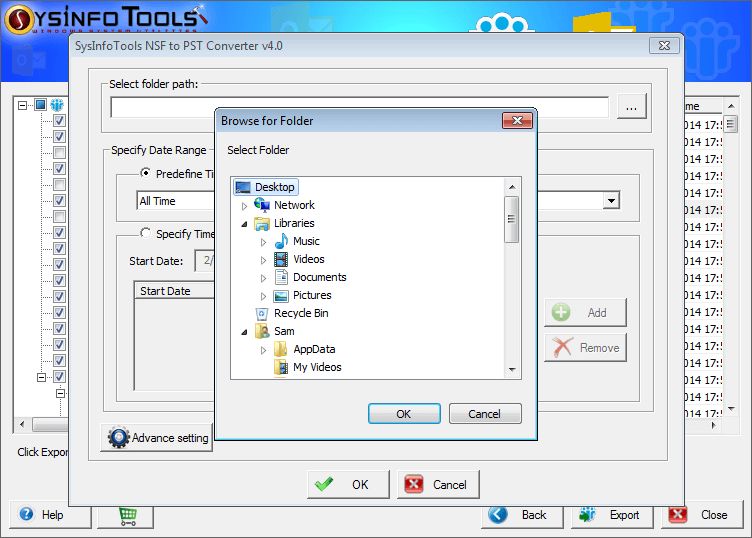Select the Desktop folder in tree
Image resolution: width=752 pixels, height=538 pixels.
[266, 187]
